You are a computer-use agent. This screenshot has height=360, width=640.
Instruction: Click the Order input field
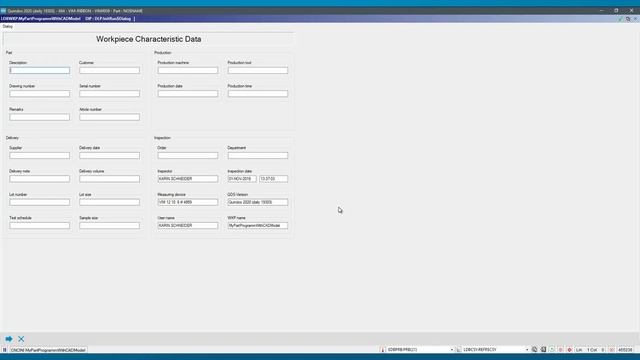click(x=188, y=156)
